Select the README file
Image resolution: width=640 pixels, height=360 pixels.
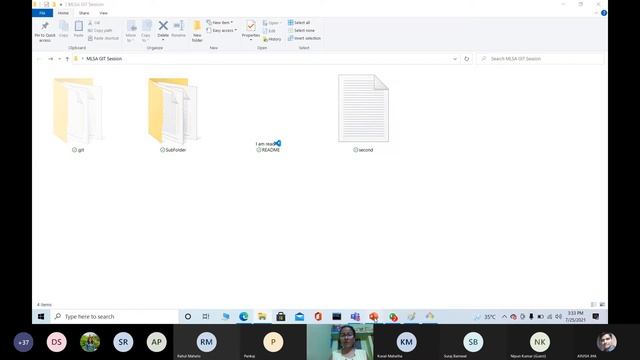coord(268,147)
